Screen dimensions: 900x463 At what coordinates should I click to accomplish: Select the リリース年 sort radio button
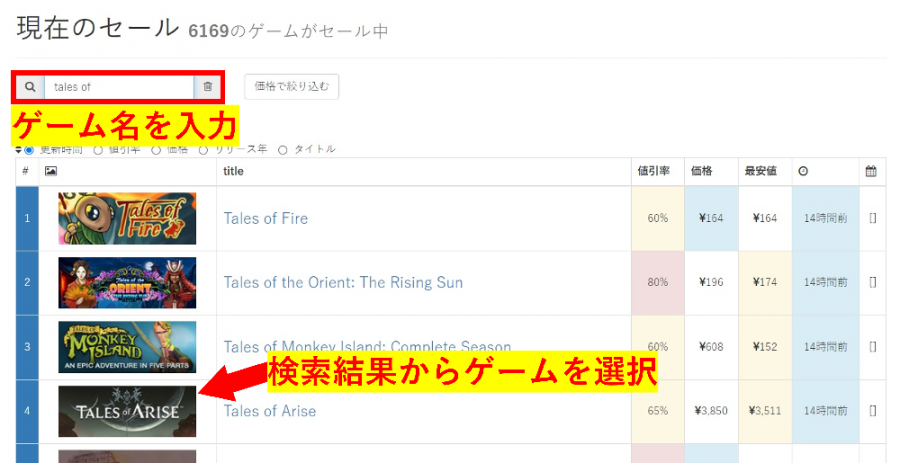[x=203, y=150]
